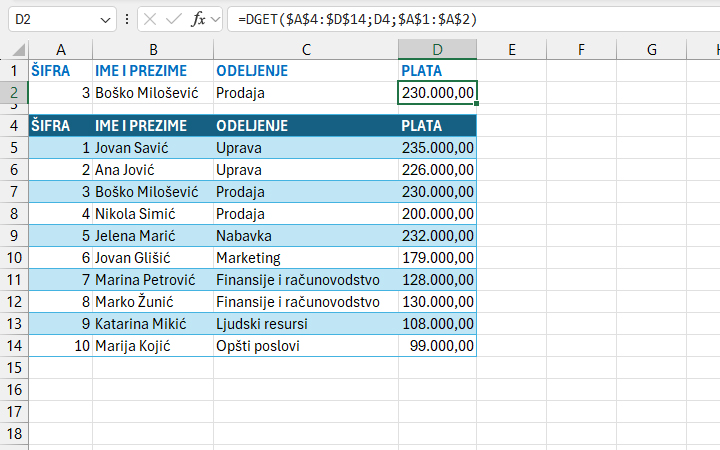Click the Select All corner triangle
This screenshot has width=720, height=450.
tap(19, 50)
